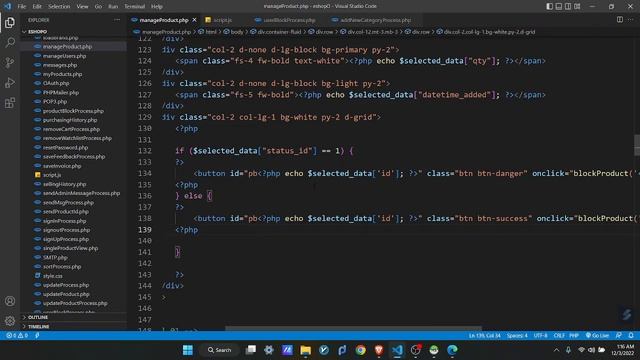Click html in the breadcrumb

click(211, 31)
